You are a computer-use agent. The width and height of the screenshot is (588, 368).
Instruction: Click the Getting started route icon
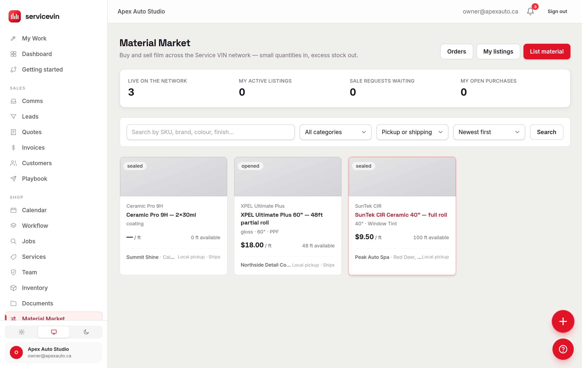[13, 70]
